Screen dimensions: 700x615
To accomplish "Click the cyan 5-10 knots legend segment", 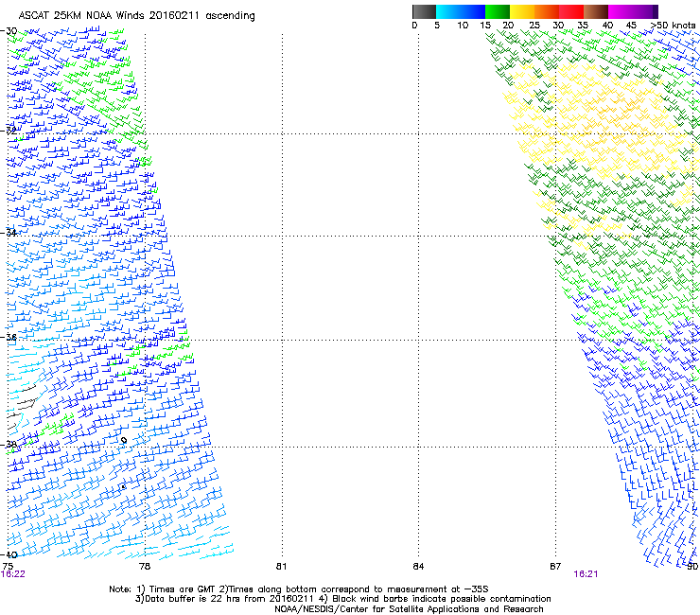I will 448,11.
